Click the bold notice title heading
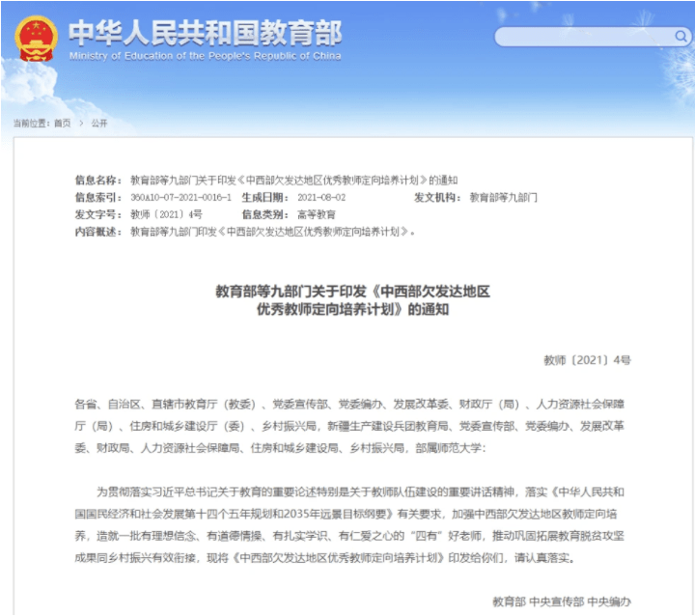The image size is (695, 616). coord(353,300)
